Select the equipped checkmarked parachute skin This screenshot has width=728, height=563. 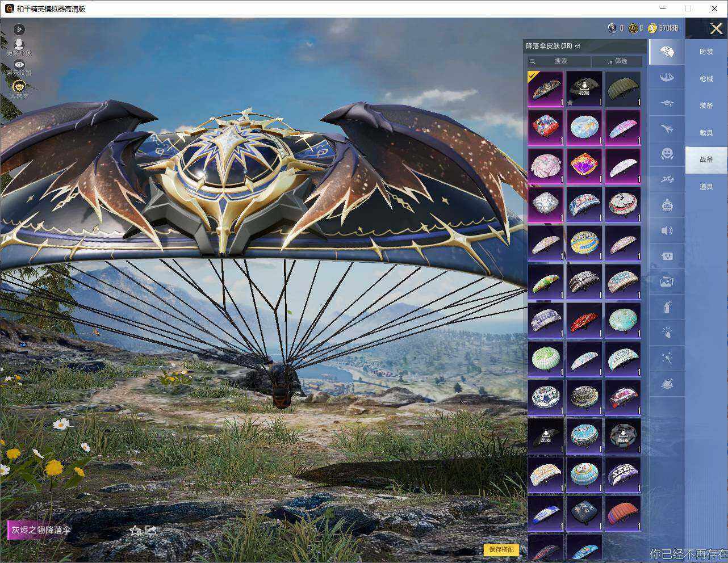point(546,89)
